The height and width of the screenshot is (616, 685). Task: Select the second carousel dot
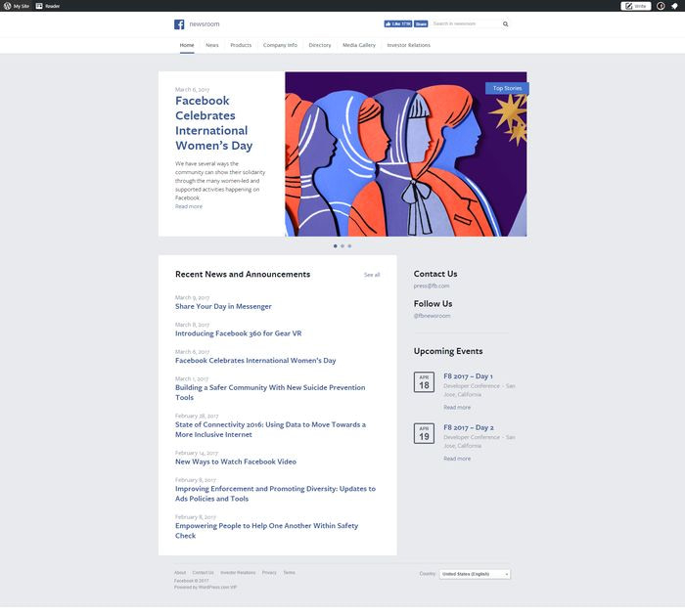[x=342, y=246]
